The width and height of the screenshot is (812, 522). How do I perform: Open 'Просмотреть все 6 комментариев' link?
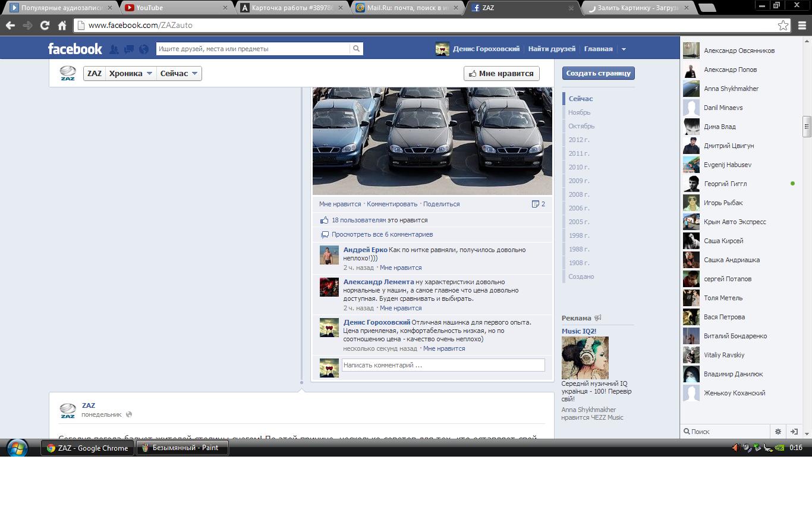tap(382, 234)
